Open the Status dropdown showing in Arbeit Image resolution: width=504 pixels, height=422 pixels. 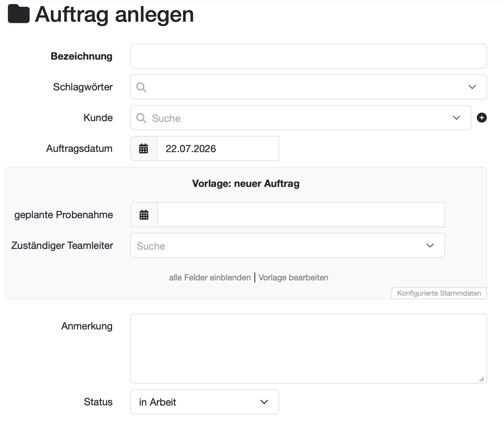click(205, 402)
